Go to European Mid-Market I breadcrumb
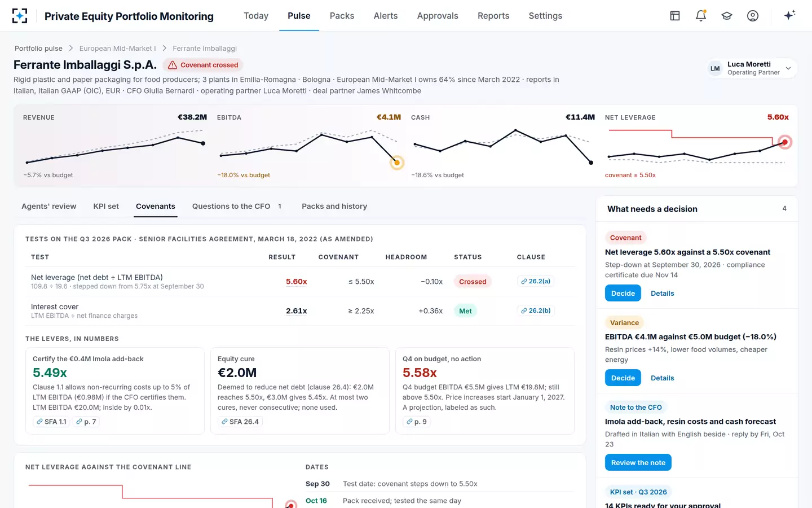The height and width of the screenshot is (508, 812). click(x=118, y=49)
